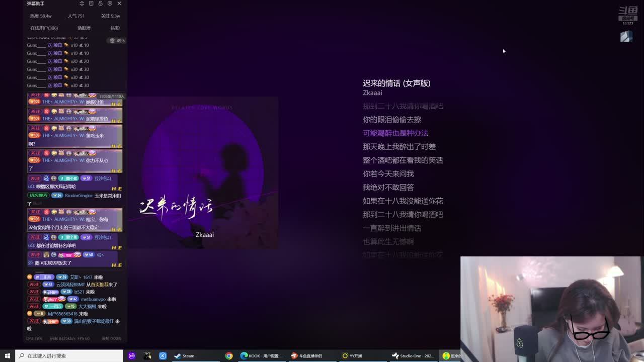Screen dimensions: 644x362
Task: Close the danmaku assistant panel
Action: tap(119, 4)
